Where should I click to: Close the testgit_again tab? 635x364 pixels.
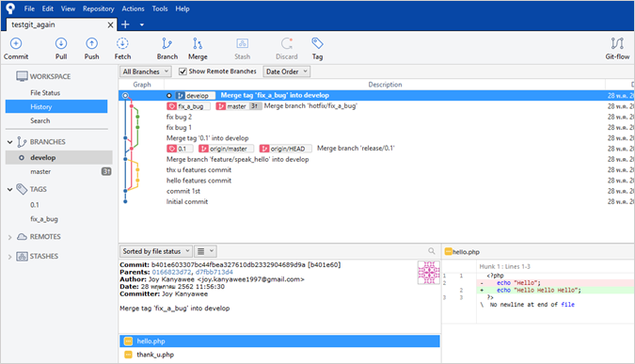[110, 24]
